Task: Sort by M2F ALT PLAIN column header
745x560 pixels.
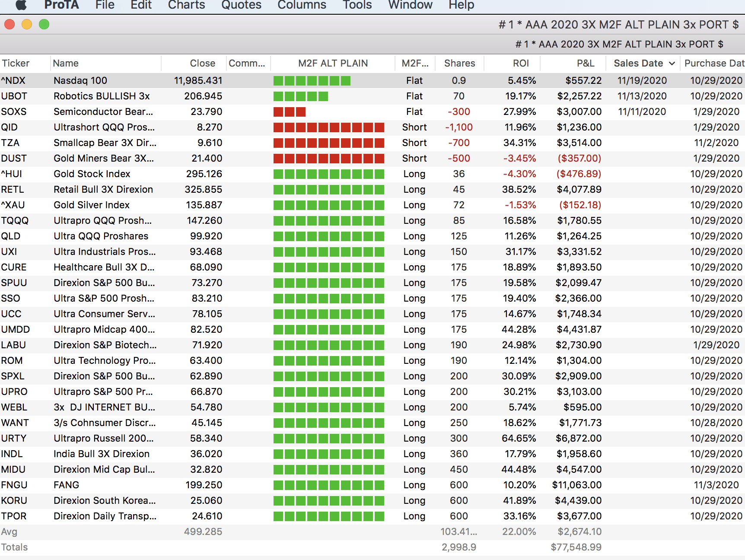Action: [x=333, y=64]
